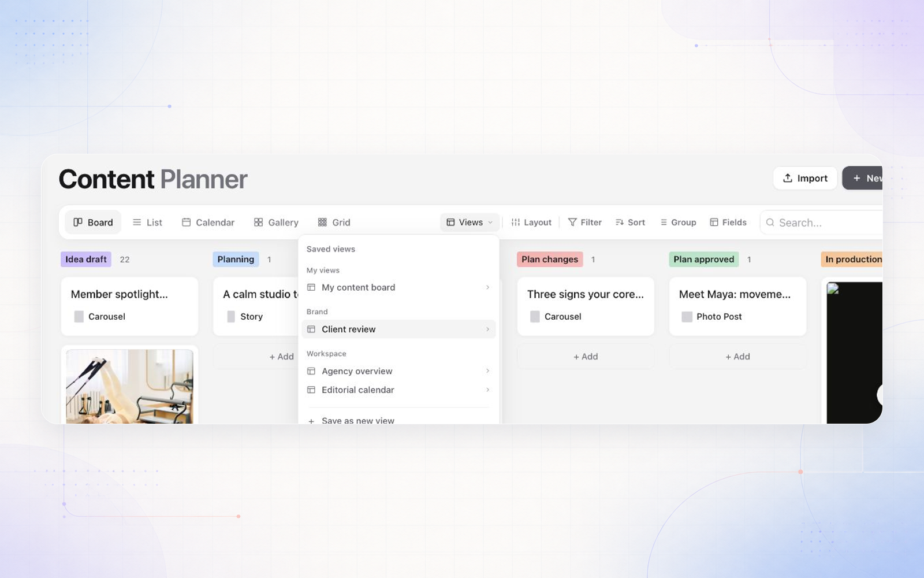Click the Import upload icon
924x578 pixels.
point(787,178)
